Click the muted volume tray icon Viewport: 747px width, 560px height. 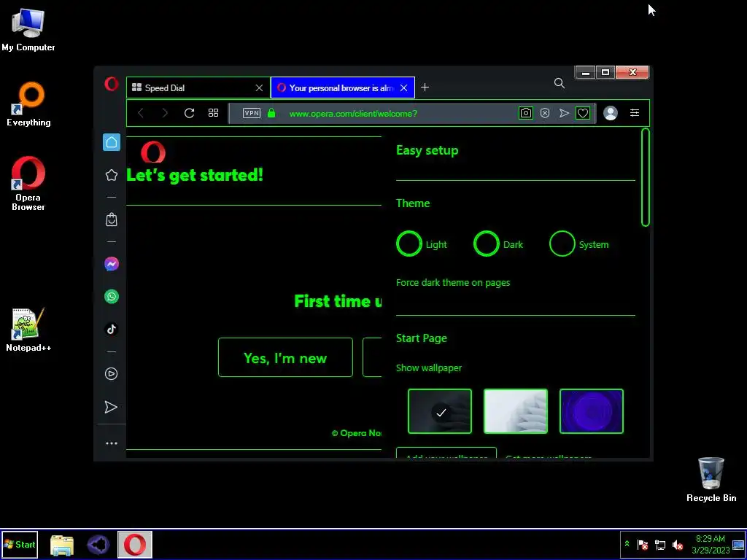pyautogui.click(x=678, y=545)
